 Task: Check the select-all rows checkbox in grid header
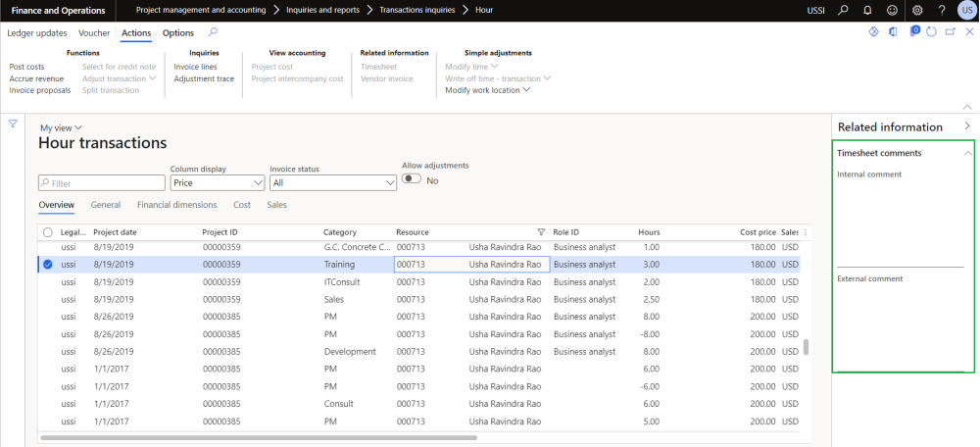click(47, 232)
